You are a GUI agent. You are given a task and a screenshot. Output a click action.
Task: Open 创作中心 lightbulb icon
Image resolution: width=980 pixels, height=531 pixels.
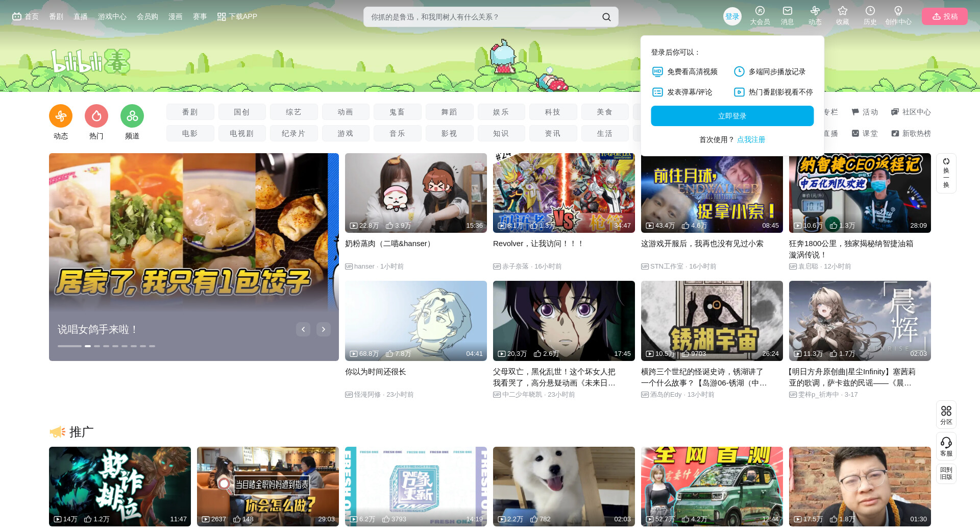pyautogui.click(x=898, y=11)
